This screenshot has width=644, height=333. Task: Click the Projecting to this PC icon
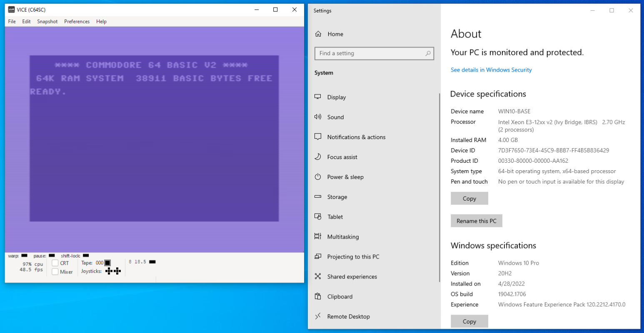pos(318,256)
